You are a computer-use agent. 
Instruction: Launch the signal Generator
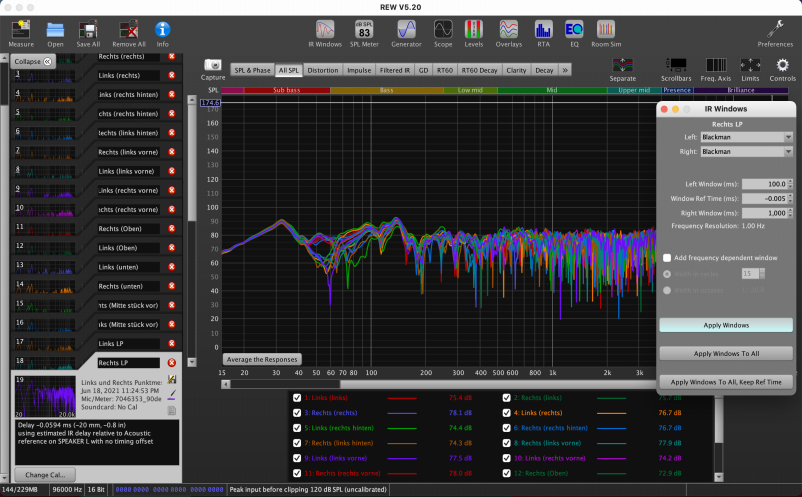click(x=407, y=34)
